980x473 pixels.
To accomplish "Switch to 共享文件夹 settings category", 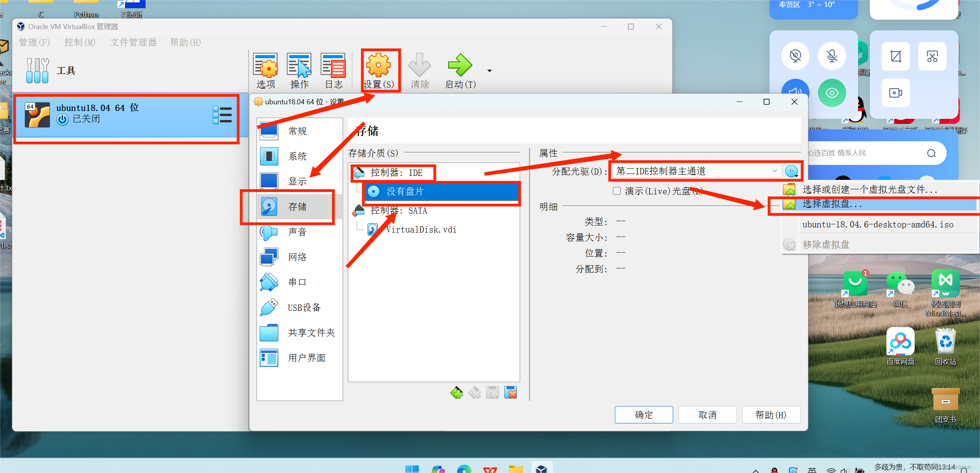I will pos(299,333).
